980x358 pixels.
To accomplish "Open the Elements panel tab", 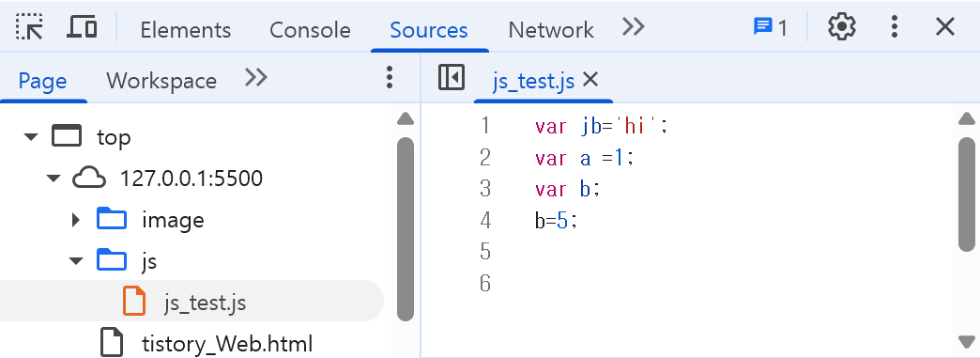I will pyautogui.click(x=186, y=30).
